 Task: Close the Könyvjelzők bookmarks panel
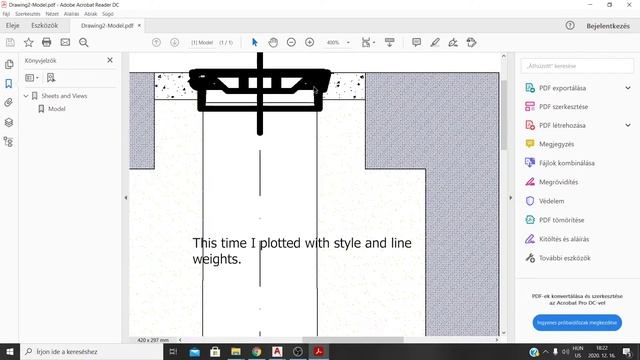(110, 60)
